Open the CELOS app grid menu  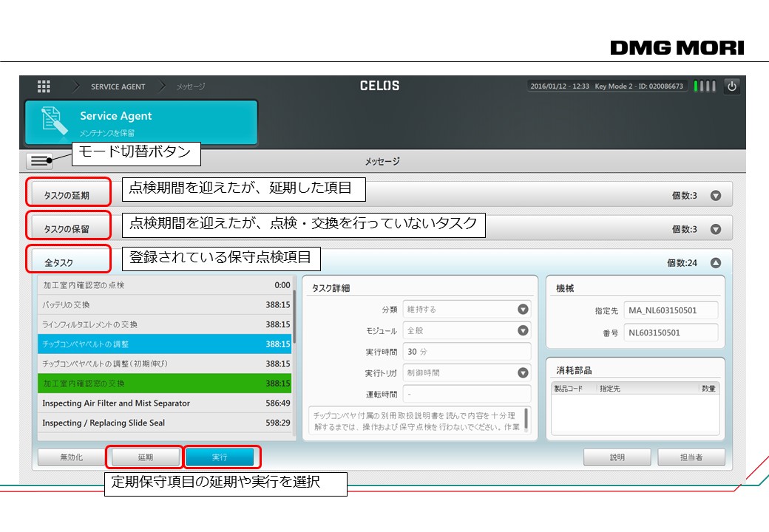coord(44,86)
